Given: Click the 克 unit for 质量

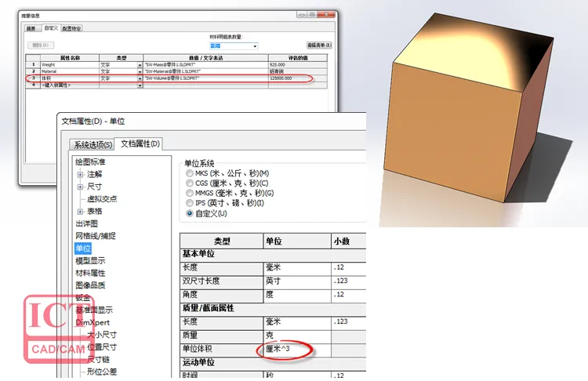Looking at the screenshot, I should (x=297, y=336).
